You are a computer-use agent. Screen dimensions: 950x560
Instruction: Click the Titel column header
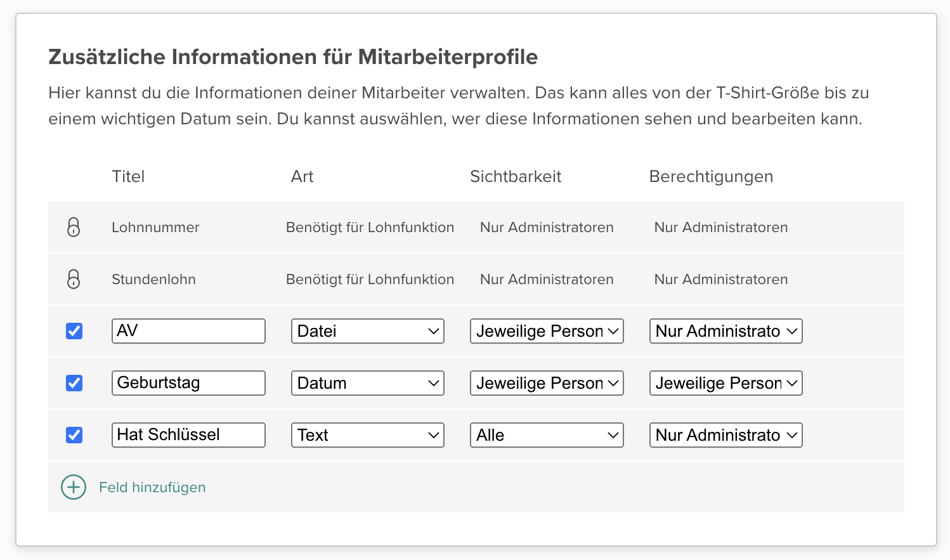tap(128, 176)
